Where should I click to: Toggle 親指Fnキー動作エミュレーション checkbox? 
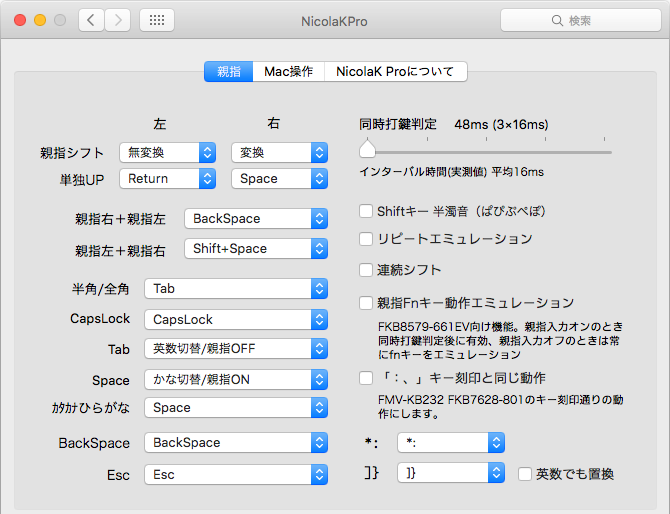tap(366, 303)
